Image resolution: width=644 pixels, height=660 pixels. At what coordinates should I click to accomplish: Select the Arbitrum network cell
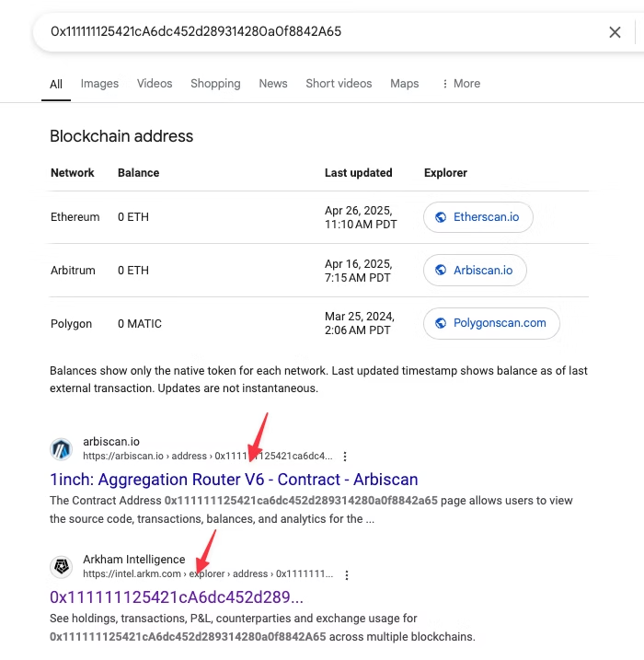[x=73, y=271]
